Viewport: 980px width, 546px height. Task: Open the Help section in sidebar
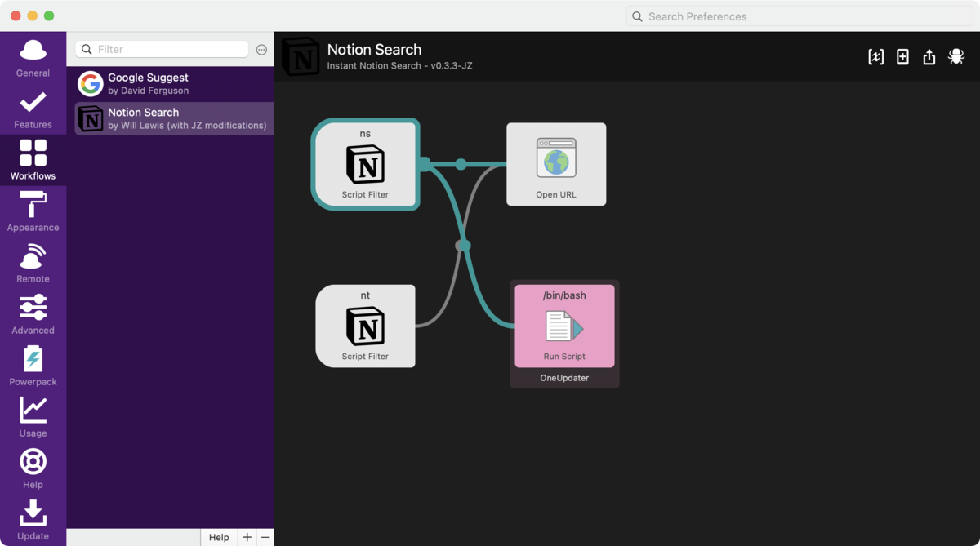tap(33, 468)
